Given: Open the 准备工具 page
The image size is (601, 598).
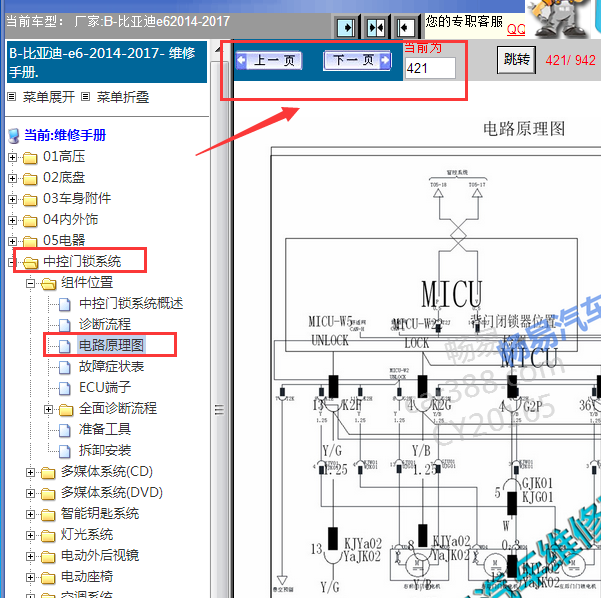Looking at the screenshot, I should click(105, 429).
